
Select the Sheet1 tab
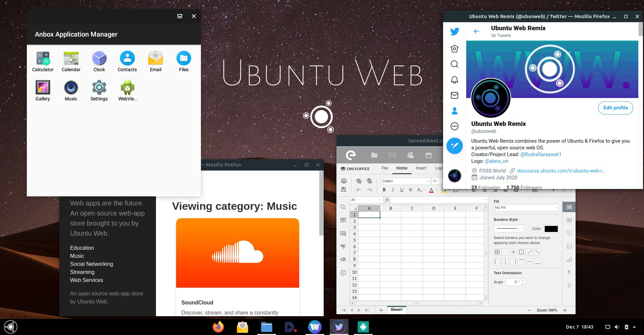pos(396,310)
